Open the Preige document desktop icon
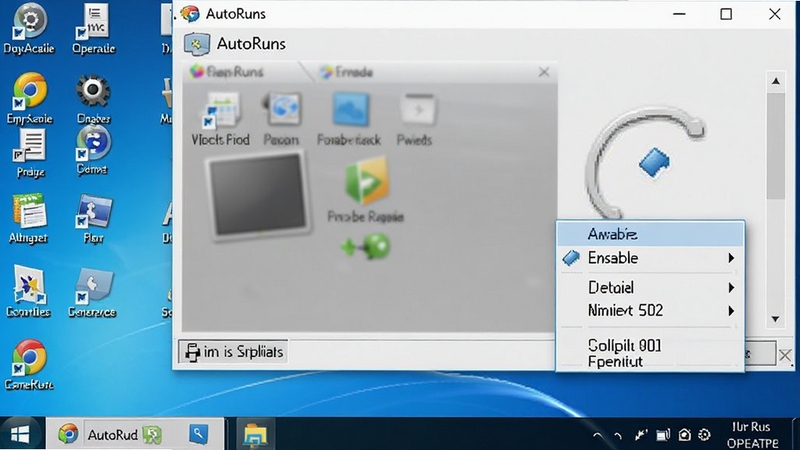Image resolution: width=800 pixels, height=450 pixels. coord(31,153)
